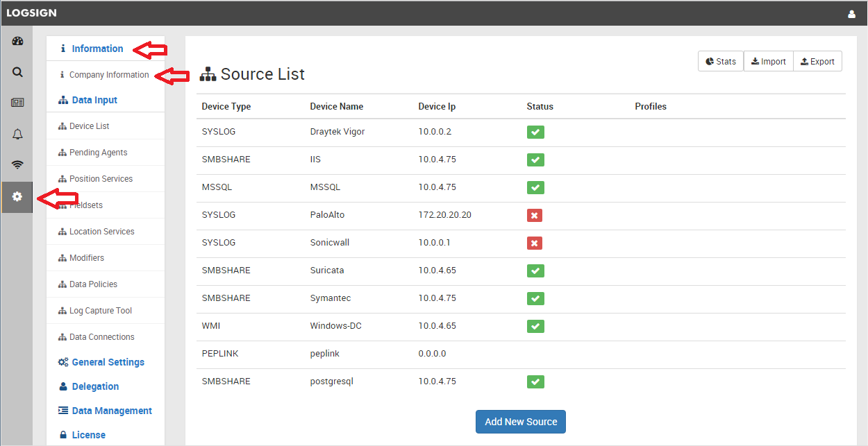Click IP address 10.0.0.1
Viewport: 868px width, 446px height.
pos(435,243)
